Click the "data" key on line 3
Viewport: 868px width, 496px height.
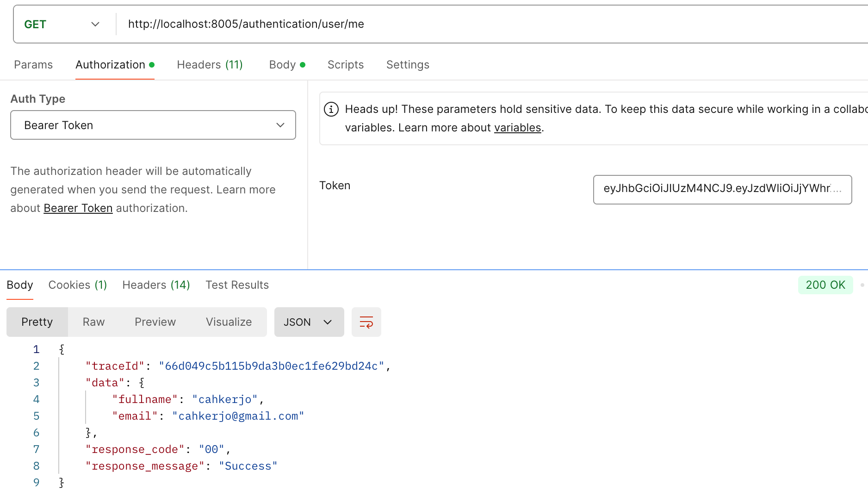tap(105, 383)
